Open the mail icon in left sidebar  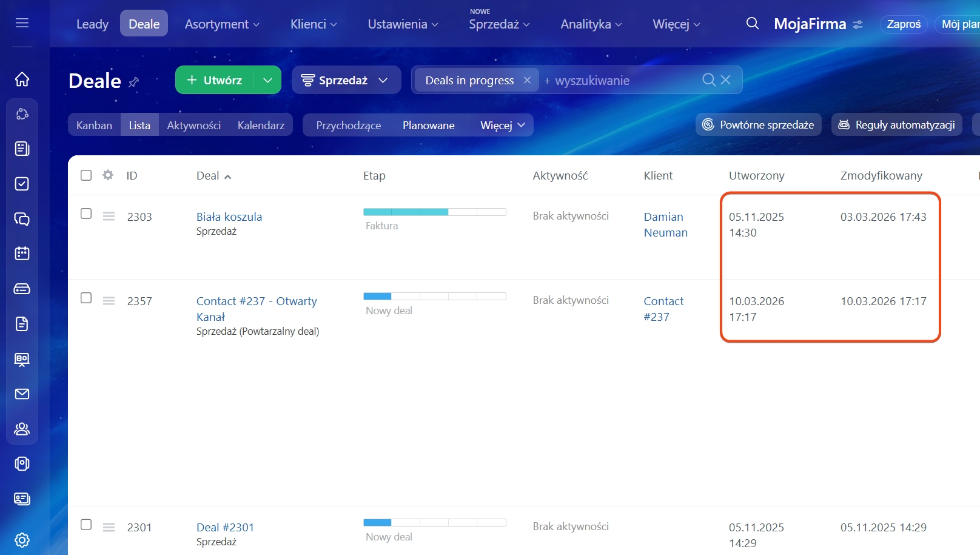click(x=22, y=394)
